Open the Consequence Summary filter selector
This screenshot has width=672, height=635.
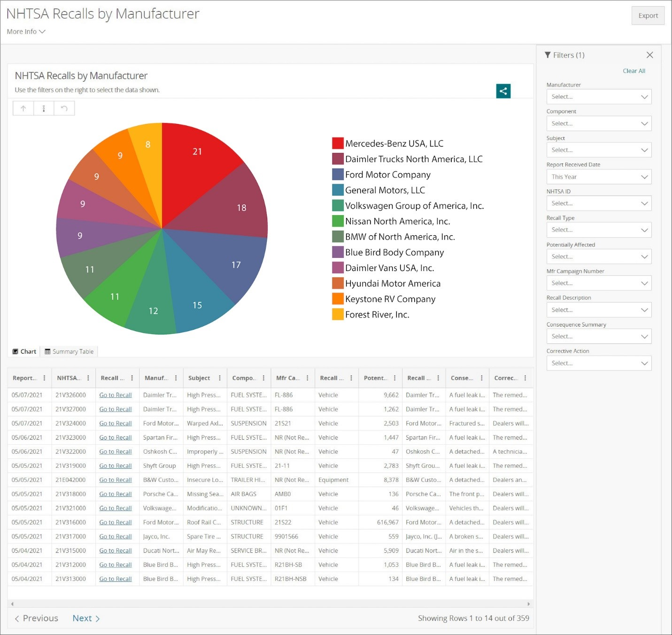point(599,336)
